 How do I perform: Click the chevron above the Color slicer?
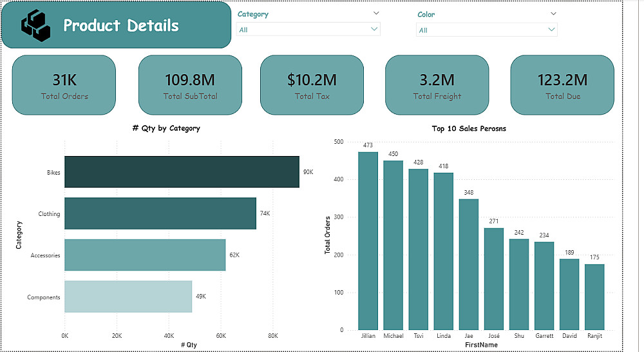[553, 13]
